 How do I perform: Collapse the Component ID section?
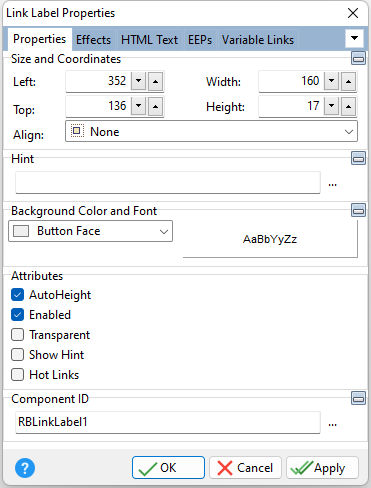coord(358,398)
